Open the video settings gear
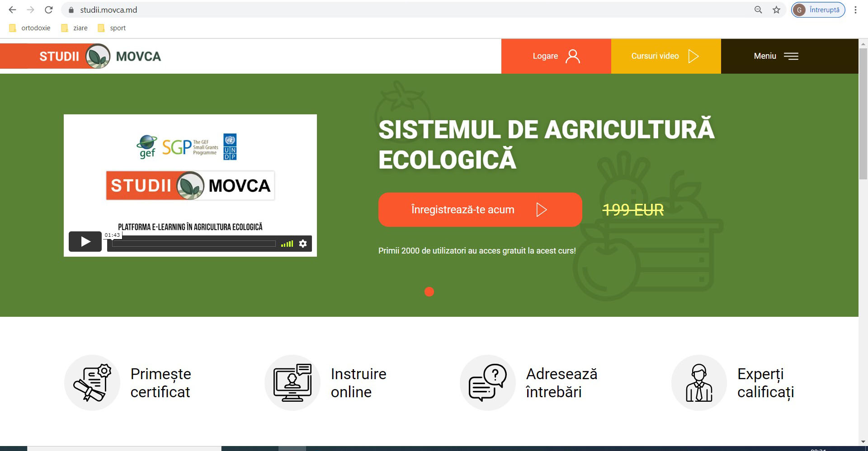 303,243
